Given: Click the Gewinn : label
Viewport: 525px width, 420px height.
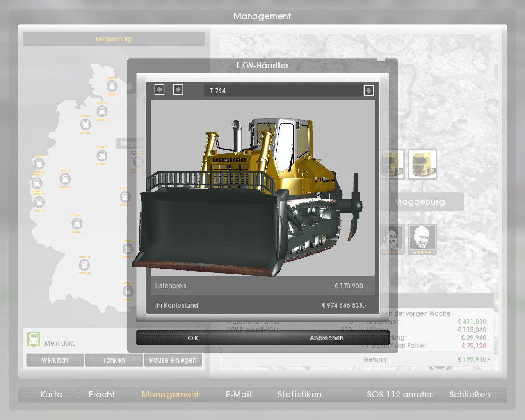Looking at the screenshot, I should 376,359.
